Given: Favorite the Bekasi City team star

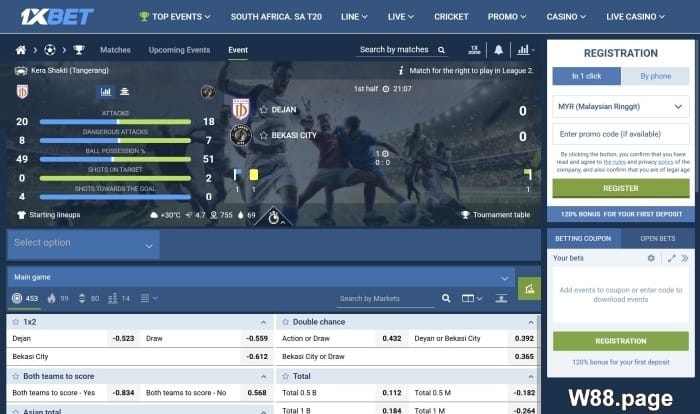Looking at the screenshot, I should tap(263, 135).
